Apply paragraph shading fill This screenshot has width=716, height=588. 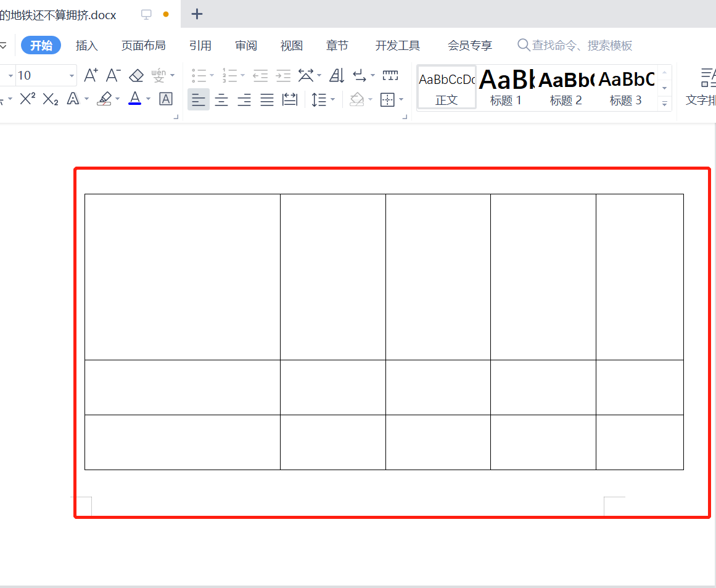(x=356, y=99)
